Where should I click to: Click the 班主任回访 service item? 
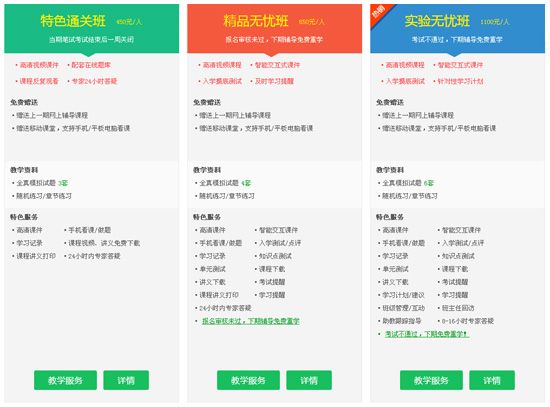coord(458,308)
